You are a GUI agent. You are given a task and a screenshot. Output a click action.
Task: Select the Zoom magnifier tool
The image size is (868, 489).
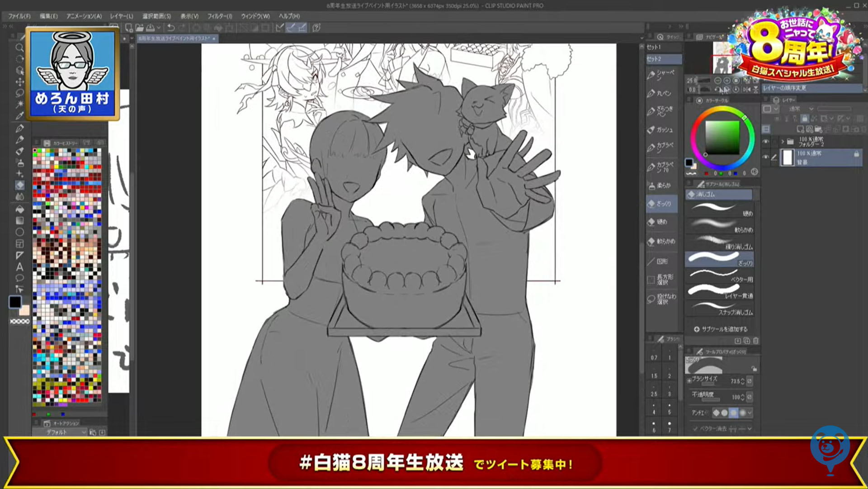(x=19, y=47)
